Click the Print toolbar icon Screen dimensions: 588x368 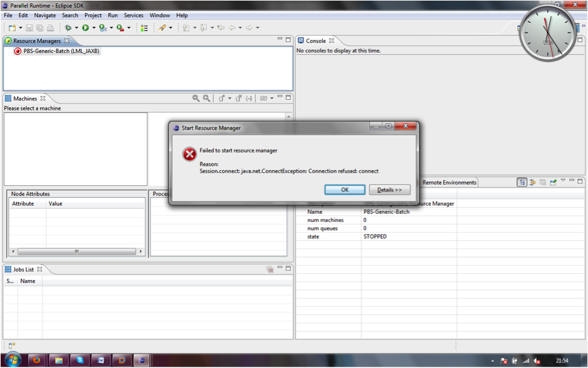(51, 27)
